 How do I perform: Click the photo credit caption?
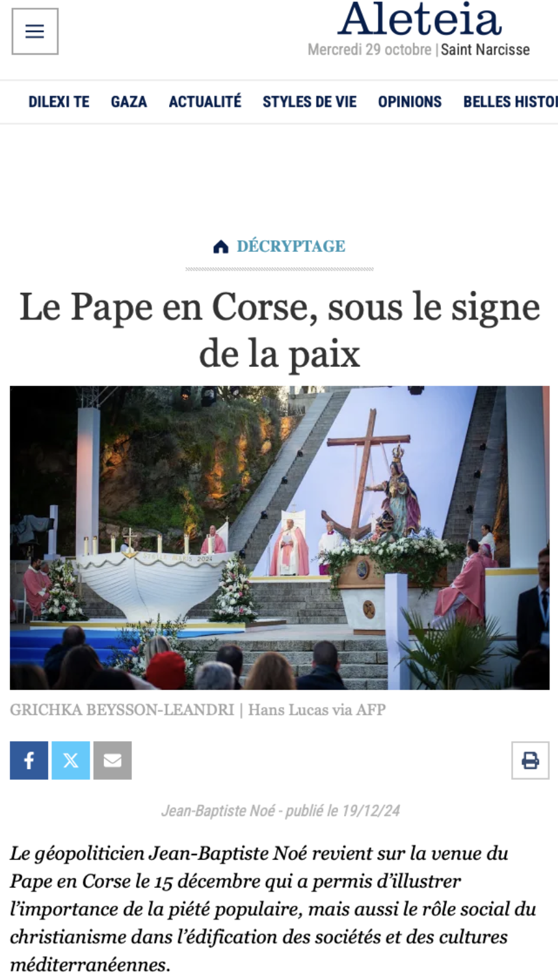click(x=198, y=710)
